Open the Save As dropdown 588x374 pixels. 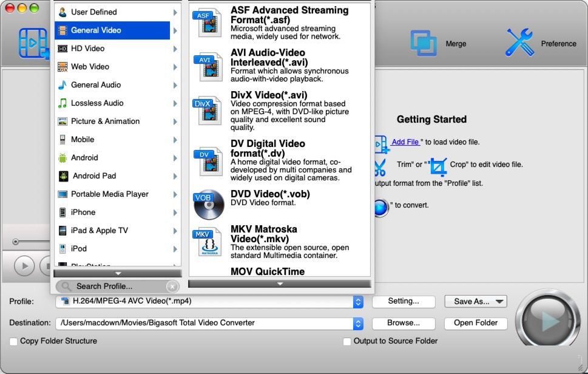[x=476, y=302]
